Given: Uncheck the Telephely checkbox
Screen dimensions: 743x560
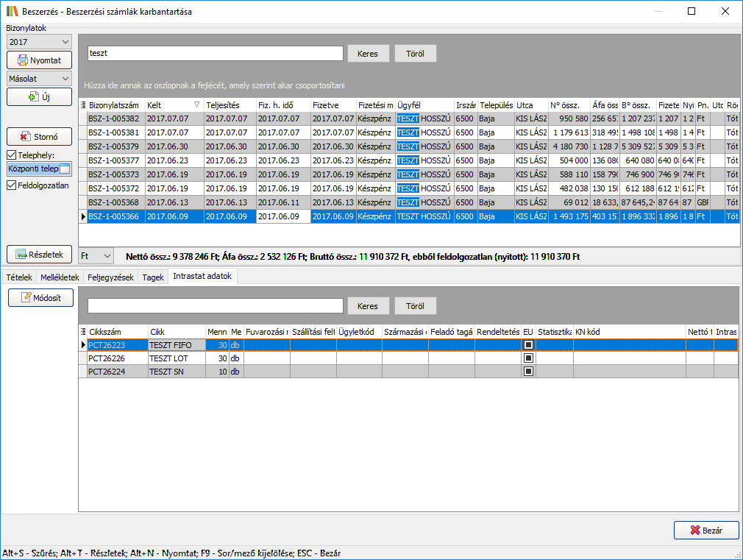Looking at the screenshot, I should [12, 155].
